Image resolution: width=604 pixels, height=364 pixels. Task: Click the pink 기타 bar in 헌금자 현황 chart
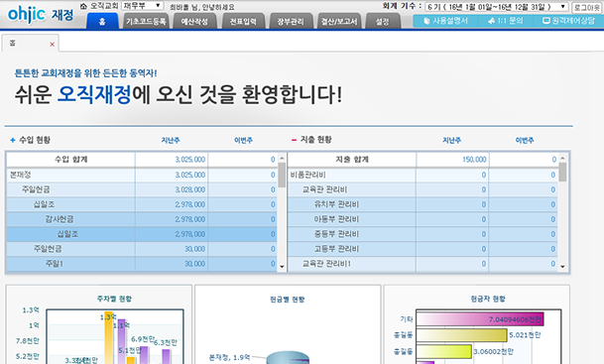[x=480, y=319]
